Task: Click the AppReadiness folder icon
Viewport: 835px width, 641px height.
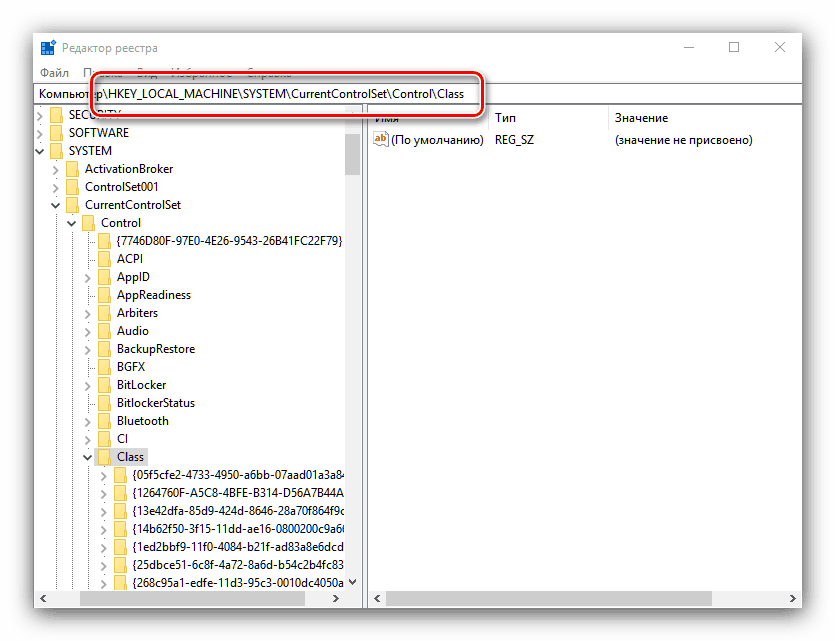Action: pos(104,295)
